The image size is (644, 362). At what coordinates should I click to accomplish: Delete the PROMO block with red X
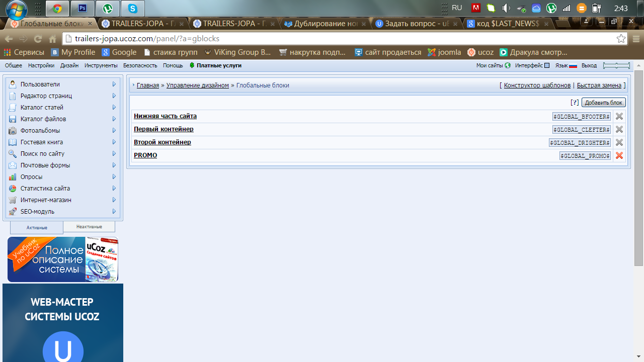click(x=619, y=155)
